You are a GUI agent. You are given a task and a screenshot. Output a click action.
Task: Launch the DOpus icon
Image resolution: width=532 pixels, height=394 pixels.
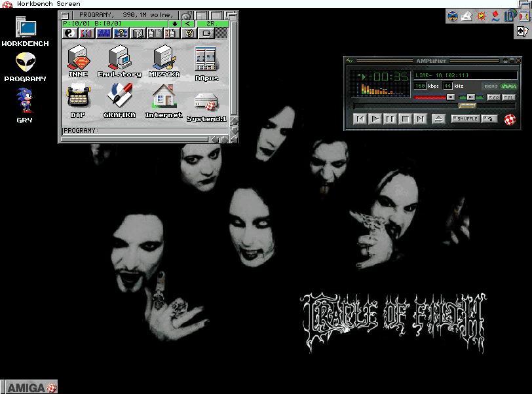click(206, 63)
